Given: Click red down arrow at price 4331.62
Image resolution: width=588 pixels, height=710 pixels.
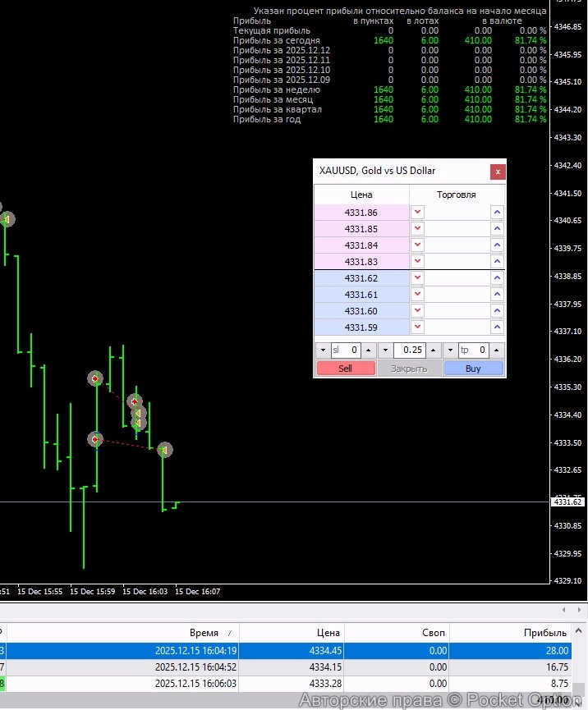Looking at the screenshot, I should 418,278.
